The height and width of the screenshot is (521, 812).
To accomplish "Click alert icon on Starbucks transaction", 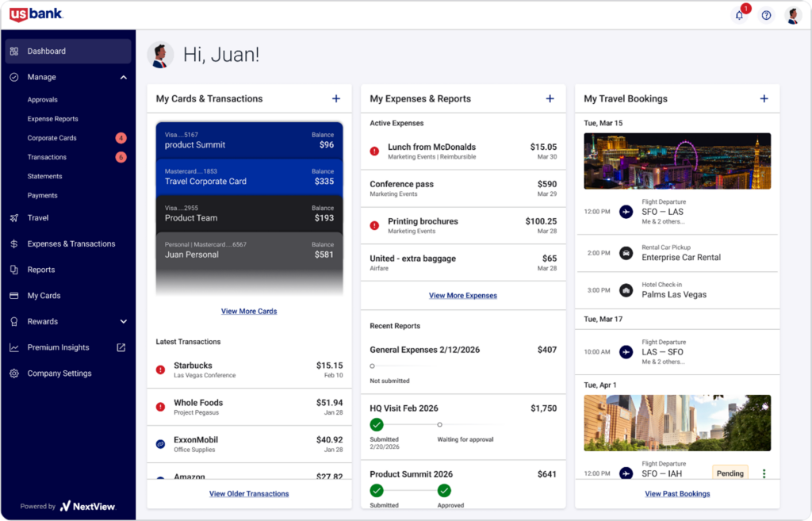I will pos(160,370).
